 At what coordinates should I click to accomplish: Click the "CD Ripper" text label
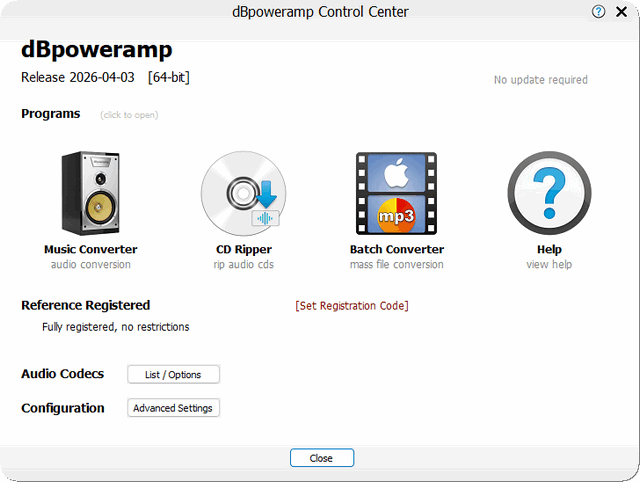[244, 250]
